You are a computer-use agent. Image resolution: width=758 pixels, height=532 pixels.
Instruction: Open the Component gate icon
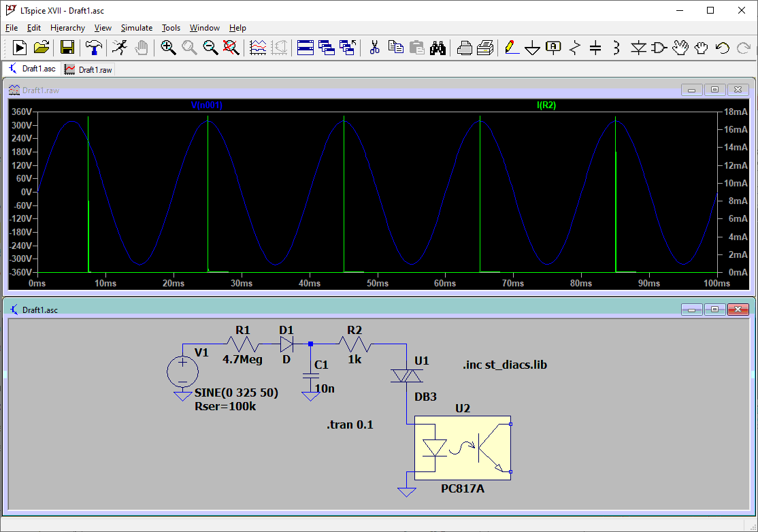pyautogui.click(x=659, y=48)
